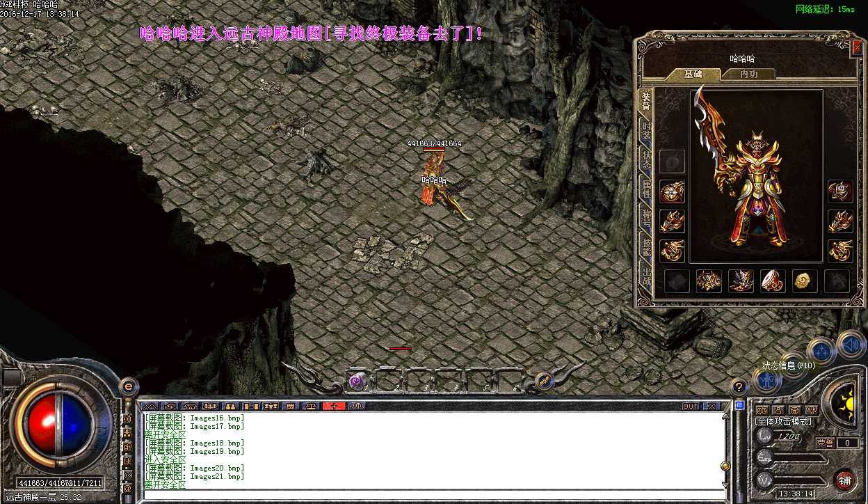Select the 装备 side tab
Screen dimensions: 868x504
tap(645, 101)
